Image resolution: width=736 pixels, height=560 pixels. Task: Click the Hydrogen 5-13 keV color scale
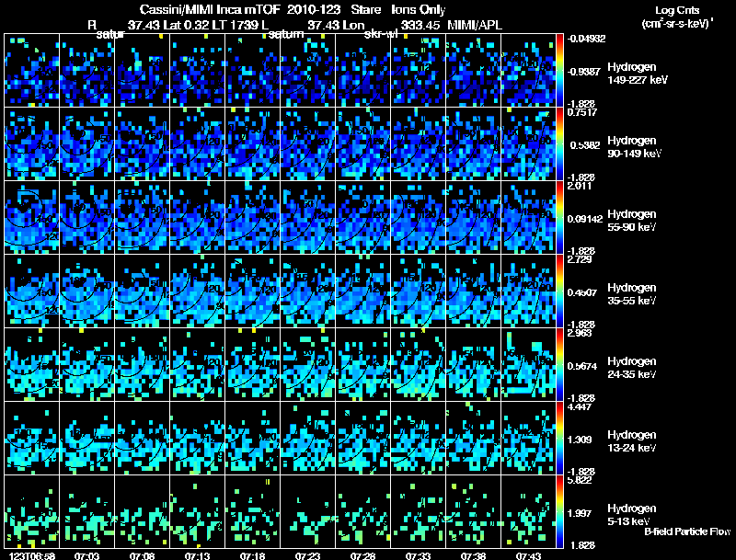click(559, 511)
